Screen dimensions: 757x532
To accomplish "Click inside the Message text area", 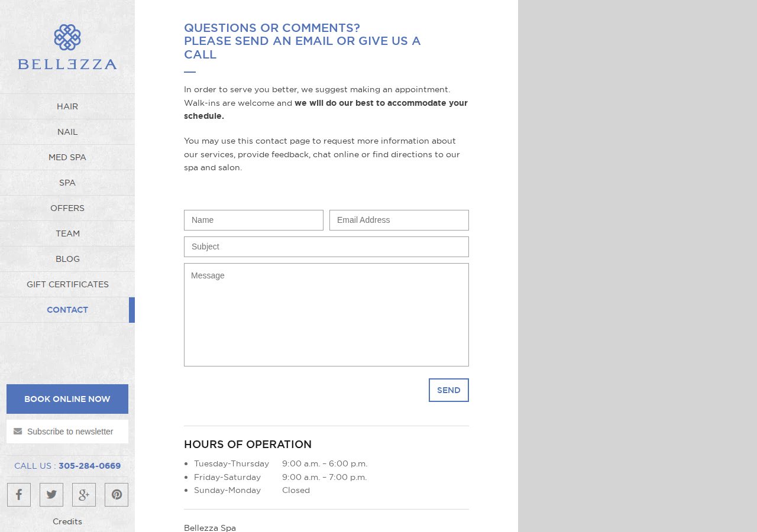I will [326, 314].
